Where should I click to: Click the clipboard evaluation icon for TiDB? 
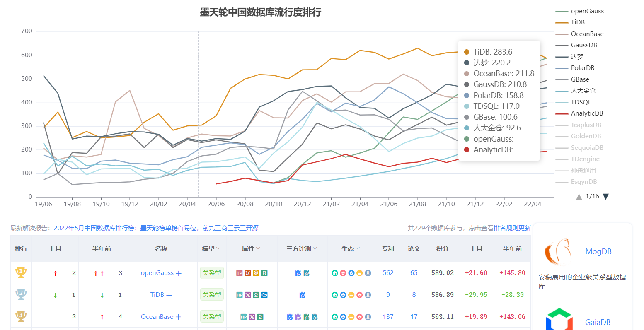point(302,295)
